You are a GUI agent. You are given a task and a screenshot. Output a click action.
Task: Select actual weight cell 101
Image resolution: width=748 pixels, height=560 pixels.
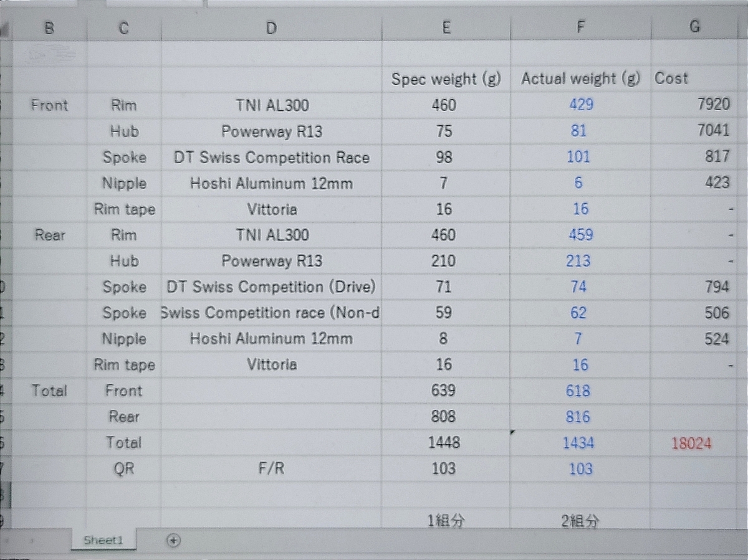point(580,157)
